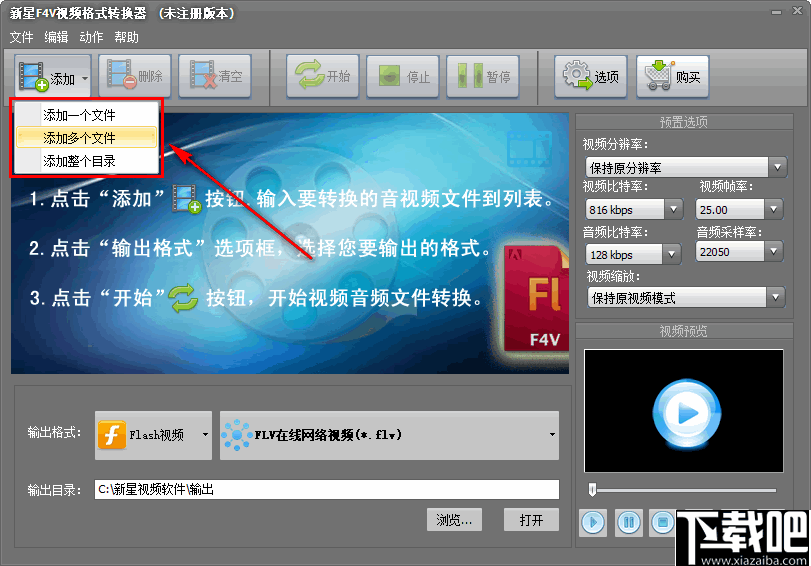
Task: Open the 编辑 menu
Action: pyautogui.click(x=56, y=37)
